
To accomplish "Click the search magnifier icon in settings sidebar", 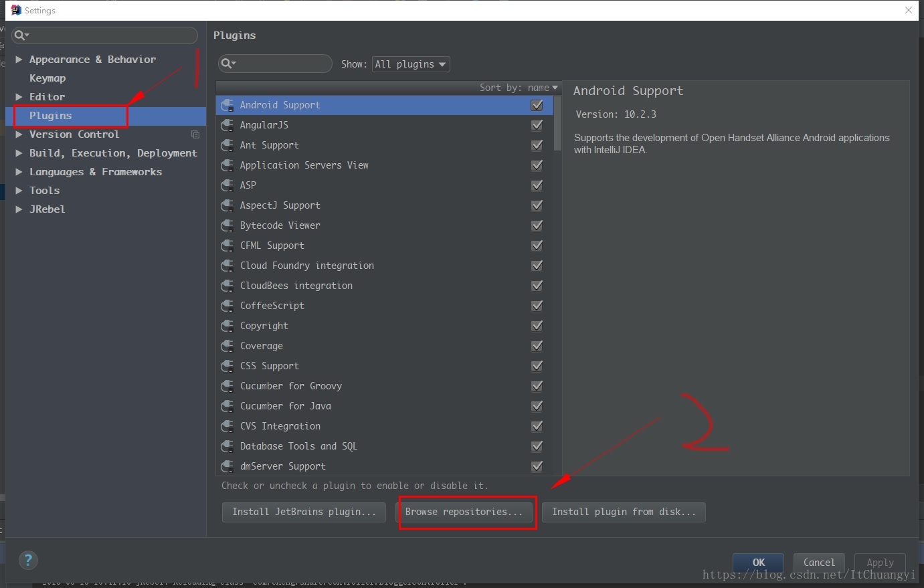I will coord(21,35).
